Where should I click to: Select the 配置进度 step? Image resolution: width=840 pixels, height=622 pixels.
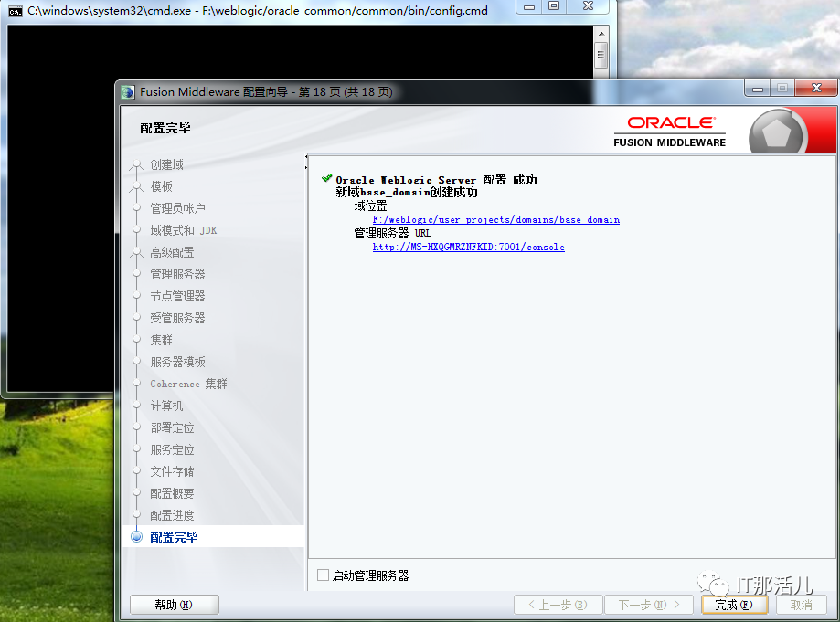click(x=172, y=515)
